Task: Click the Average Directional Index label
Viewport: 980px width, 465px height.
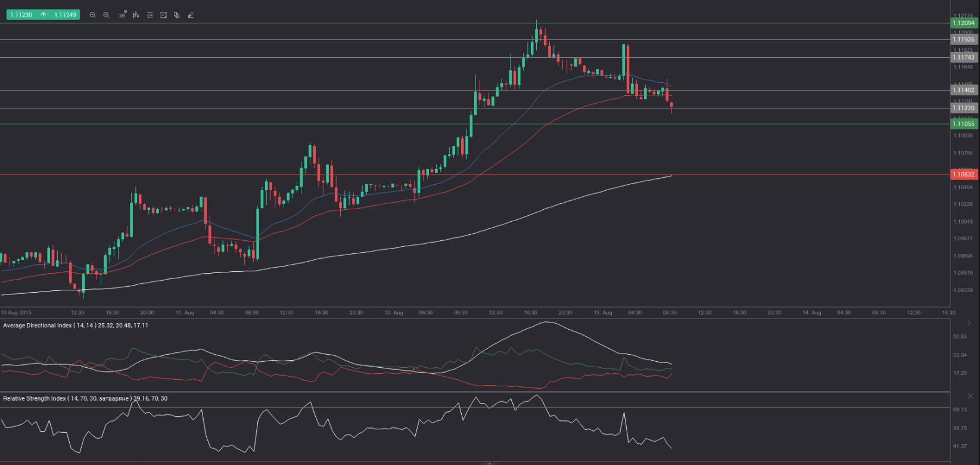Action: click(76, 325)
